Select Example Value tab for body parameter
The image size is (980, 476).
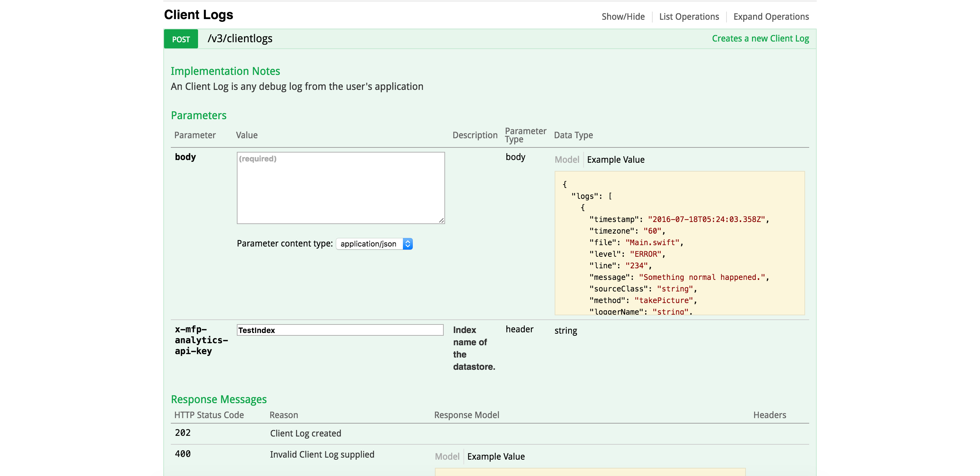[x=615, y=160]
